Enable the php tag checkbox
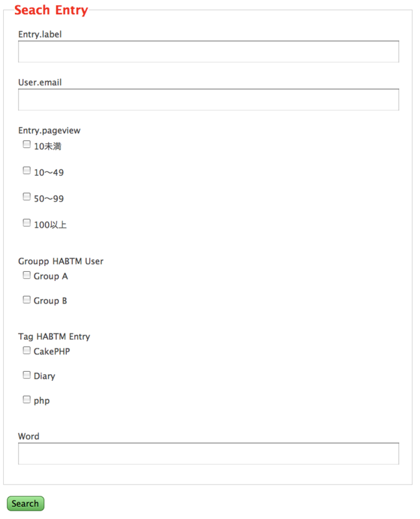 [27, 400]
